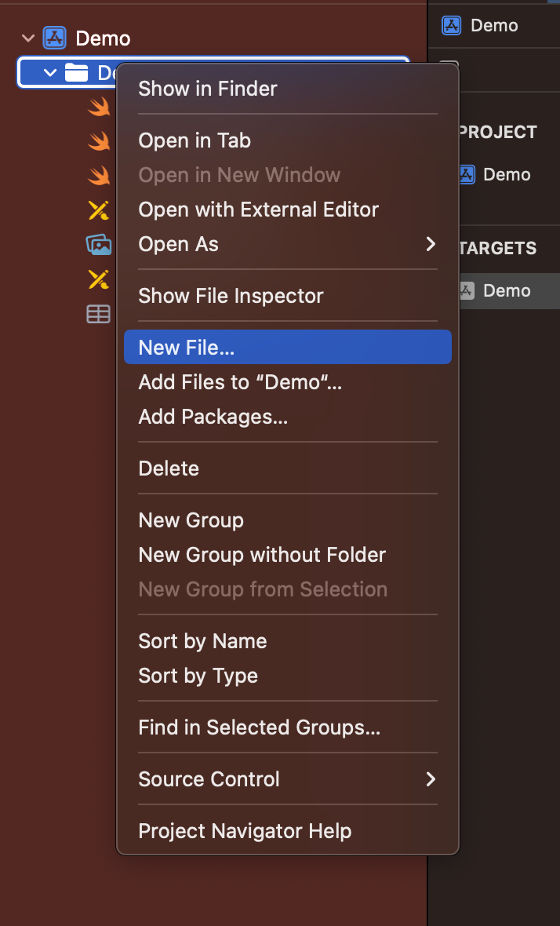This screenshot has height=926, width=560.
Task: Expand the Source Control submenu
Action: coord(287,779)
